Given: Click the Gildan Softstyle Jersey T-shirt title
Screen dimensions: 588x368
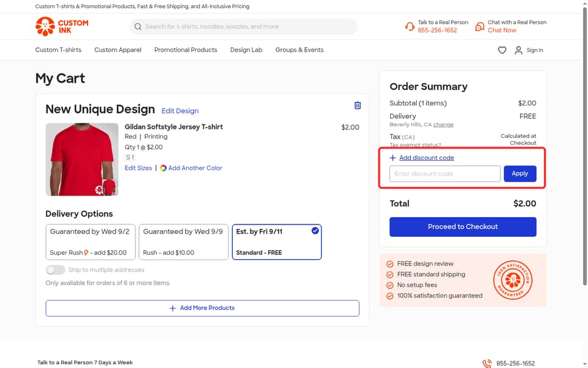Looking at the screenshot, I should 173,127.
